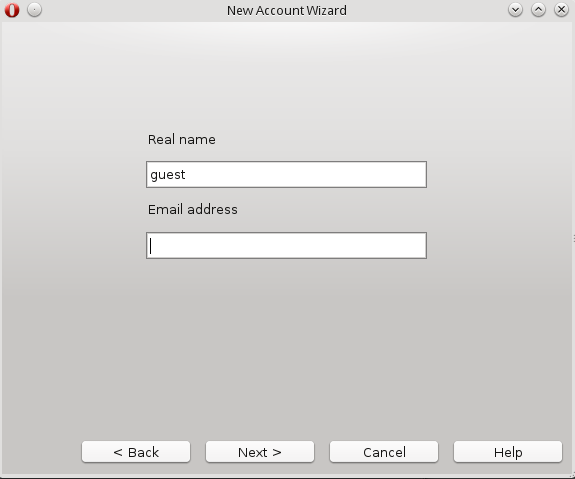Place cursor on the word guest
This screenshot has width=575, height=479.
click(168, 175)
